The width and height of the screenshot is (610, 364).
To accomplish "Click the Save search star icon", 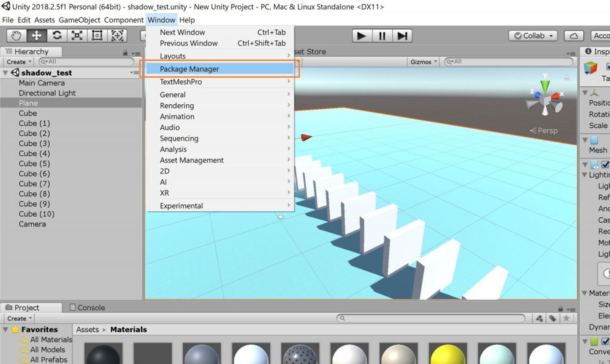I will 567,318.
